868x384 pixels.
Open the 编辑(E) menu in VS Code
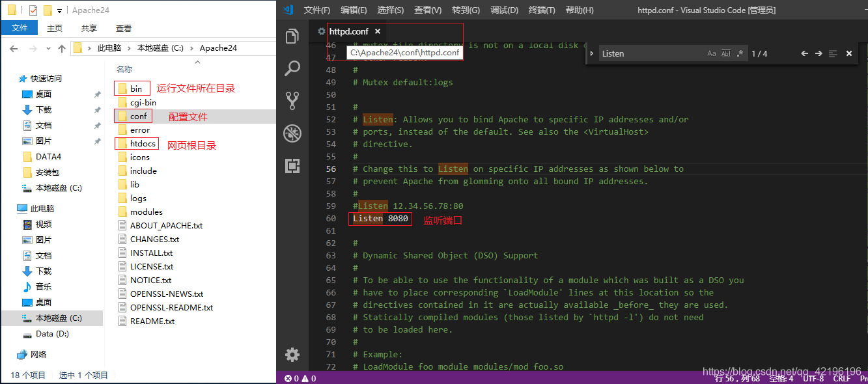click(x=354, y=10)
